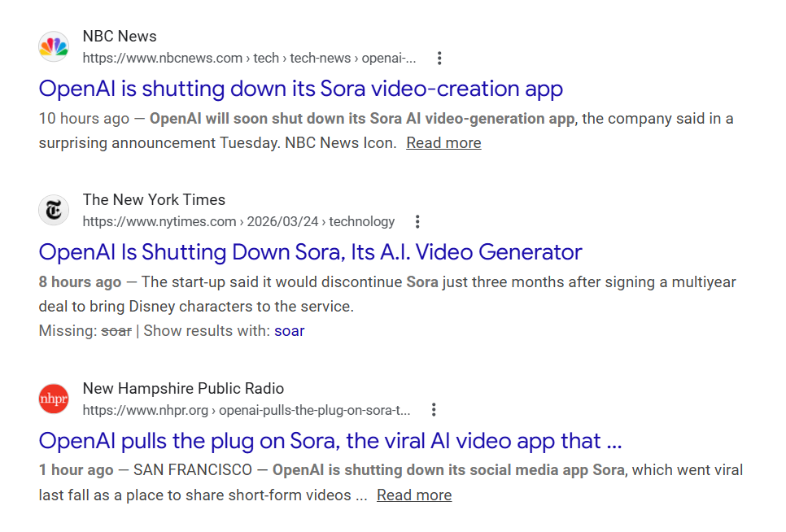Click the nhpr.org breadcrumb URL
786x532 pixels.
pyautogui.click(x=246, y=410)
